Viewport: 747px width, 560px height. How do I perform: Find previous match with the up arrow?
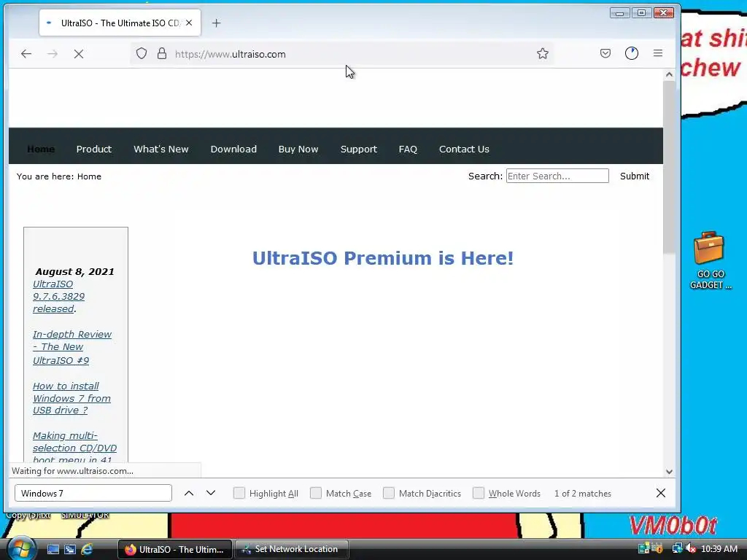[189, 493]
